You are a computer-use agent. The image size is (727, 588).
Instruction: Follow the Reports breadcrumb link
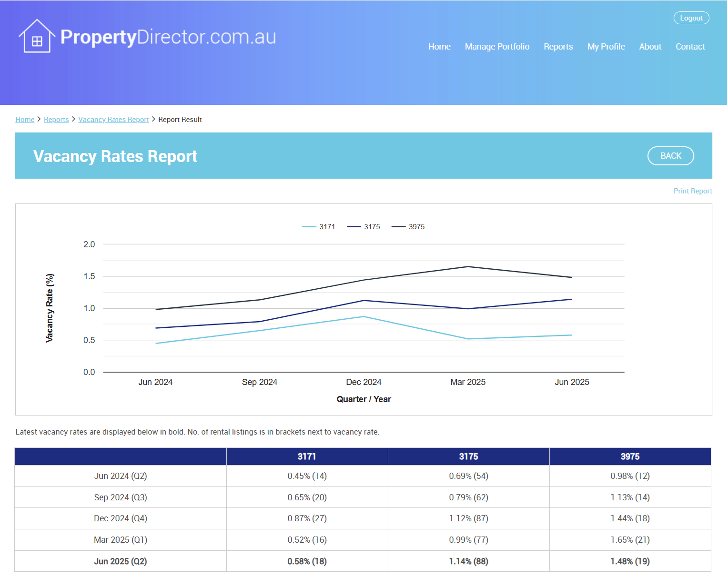tap(56, 120)
